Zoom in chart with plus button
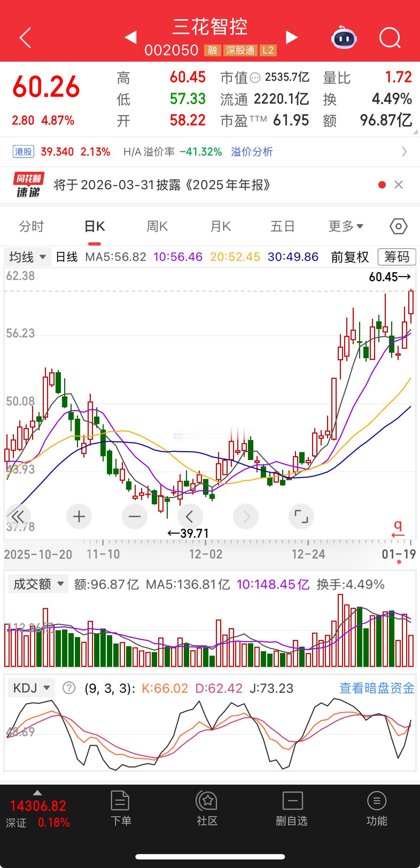This screenshot has width=420, height=868. point(79,516)
